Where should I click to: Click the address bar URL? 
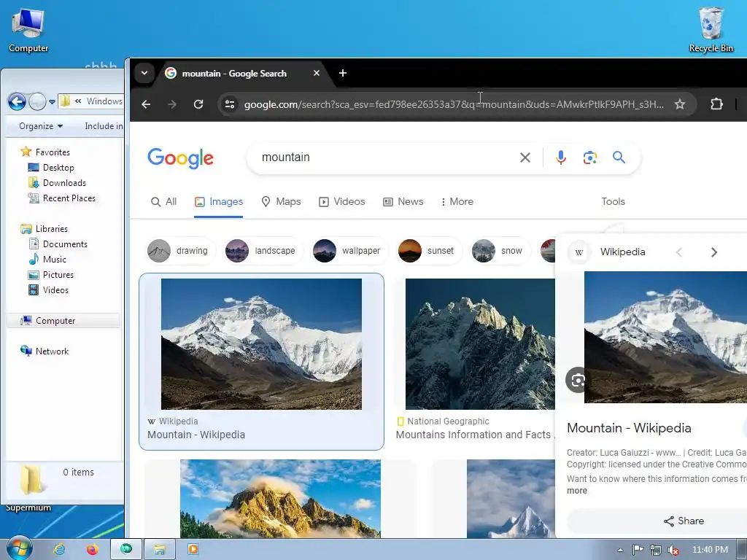(454, 104)
